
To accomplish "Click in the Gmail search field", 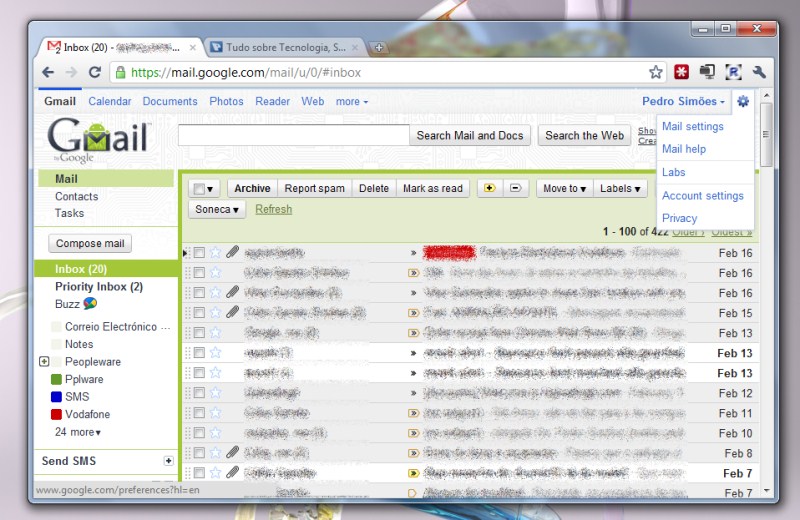I will (x=293, y=135).
